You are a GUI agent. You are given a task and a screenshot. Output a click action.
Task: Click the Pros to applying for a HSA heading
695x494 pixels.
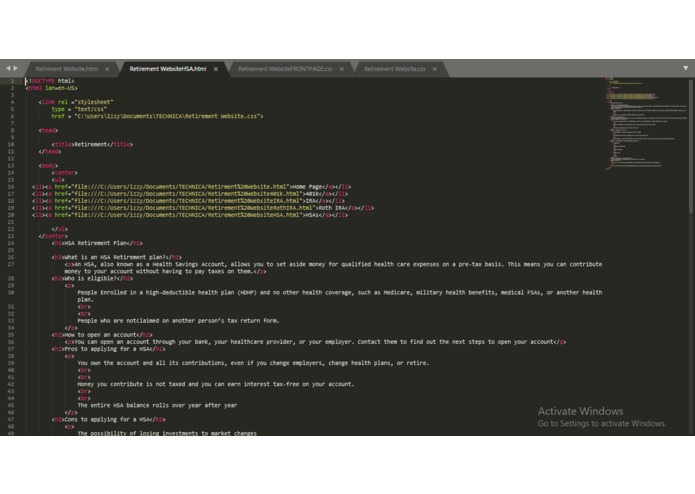[x=109, y=350]
